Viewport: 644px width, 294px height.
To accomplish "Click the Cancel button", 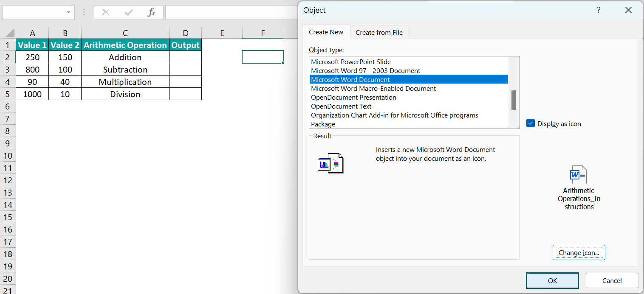I will click(x=612, y=280).
